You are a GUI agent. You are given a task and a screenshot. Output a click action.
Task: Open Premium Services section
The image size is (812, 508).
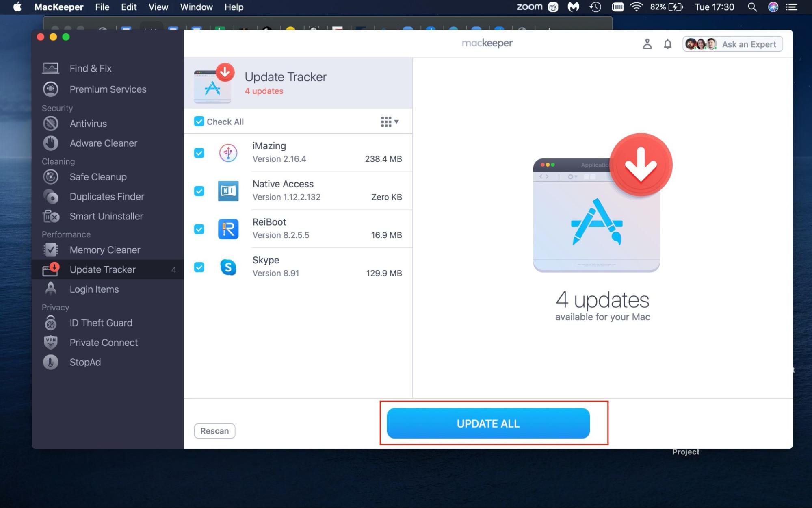tap(108, 89)
